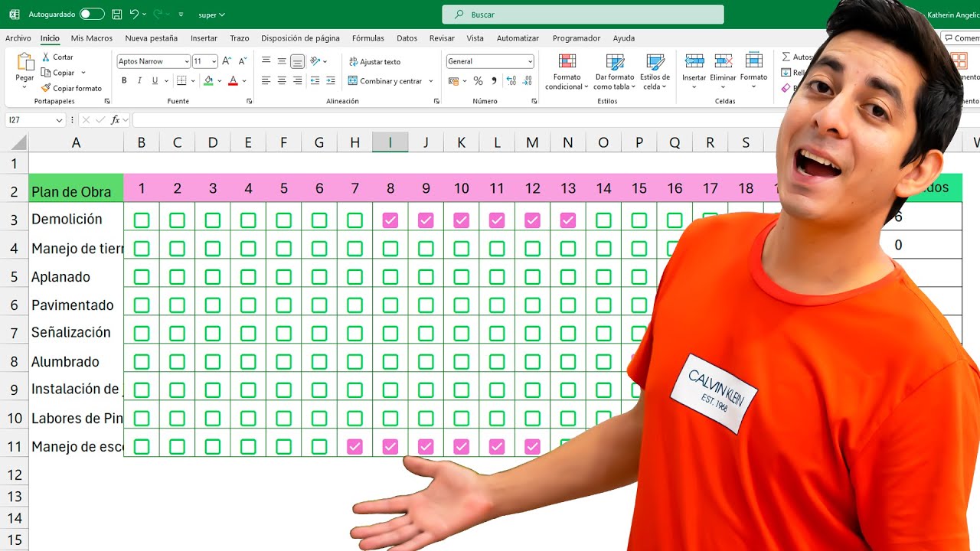Viewport: 980px width, 551px height.
Task: Open text orientation options
Action: click(x=317, y=61)
